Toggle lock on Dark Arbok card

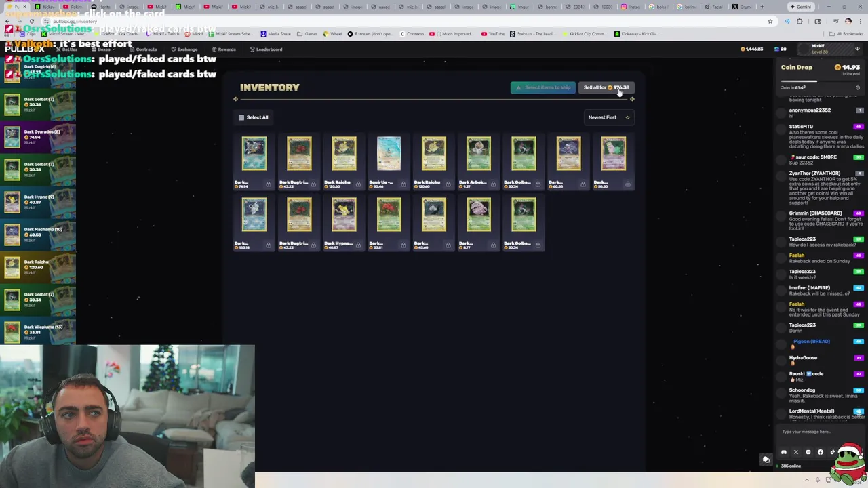[493, 184]
